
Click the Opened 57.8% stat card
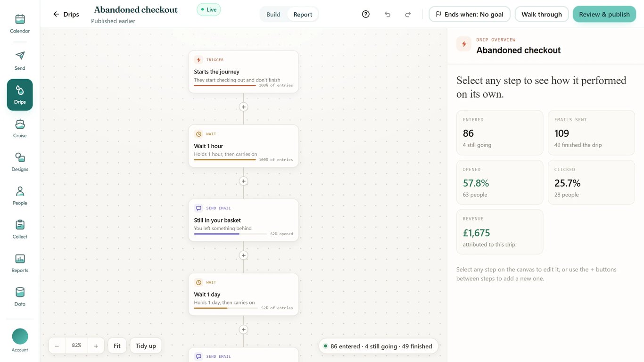[x=500, y=182]
